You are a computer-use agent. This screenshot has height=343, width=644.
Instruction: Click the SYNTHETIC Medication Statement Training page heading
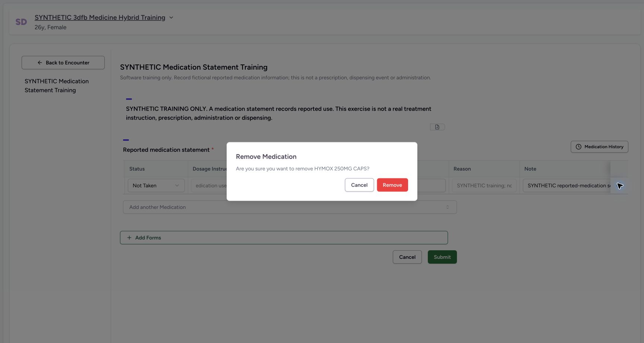194,67
